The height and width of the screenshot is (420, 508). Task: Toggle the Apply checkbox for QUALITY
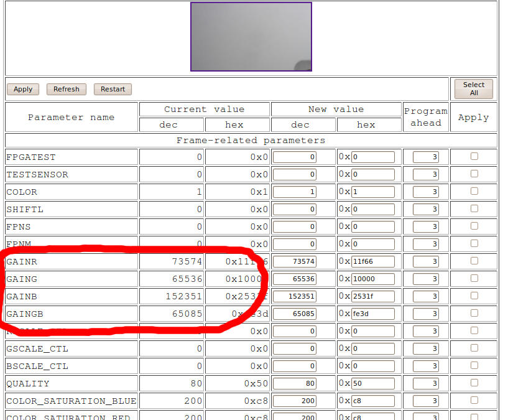(x=474, y=383)
